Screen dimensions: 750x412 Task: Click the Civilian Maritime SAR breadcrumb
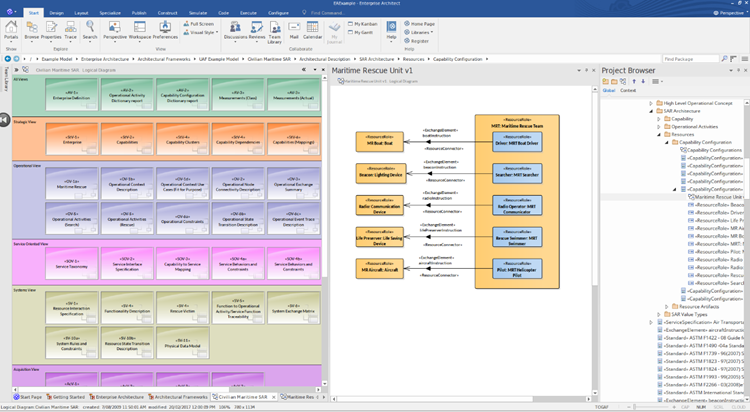tap(269, 59)
